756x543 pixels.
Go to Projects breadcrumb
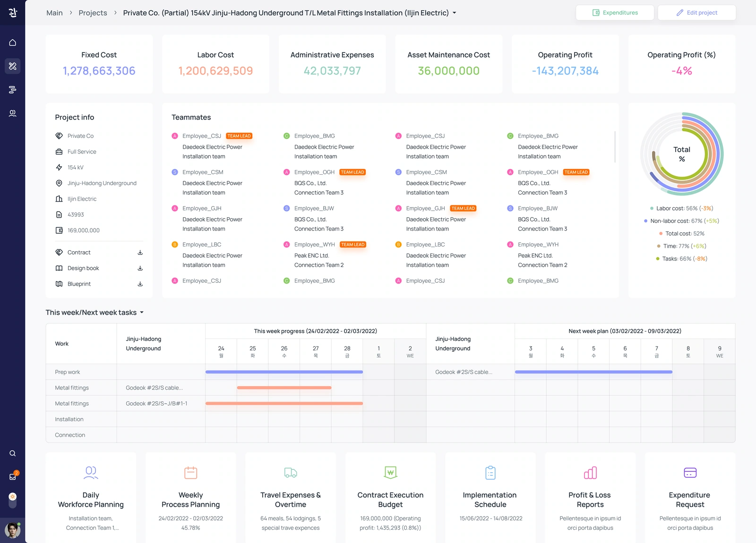pyautogui.click(x=93, y=13)
